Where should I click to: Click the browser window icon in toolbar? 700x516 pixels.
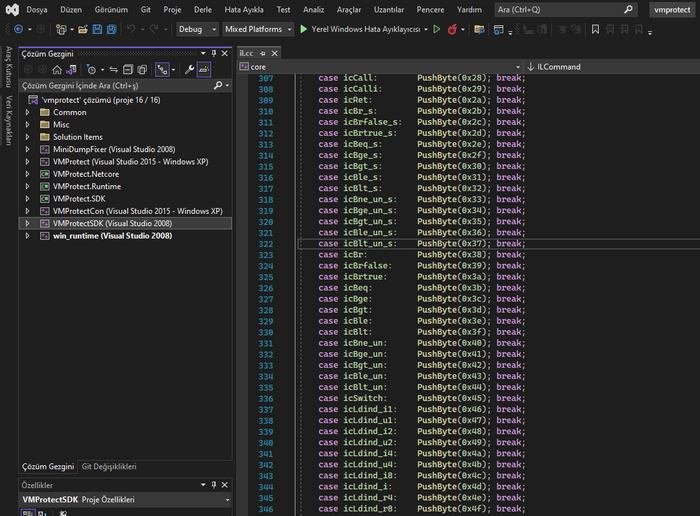point(499,29)
